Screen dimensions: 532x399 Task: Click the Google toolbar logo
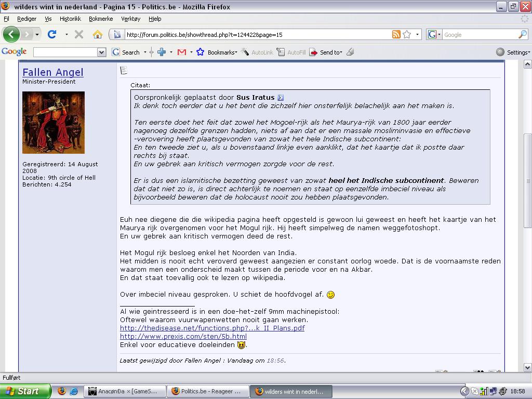[x=14, y=51]
